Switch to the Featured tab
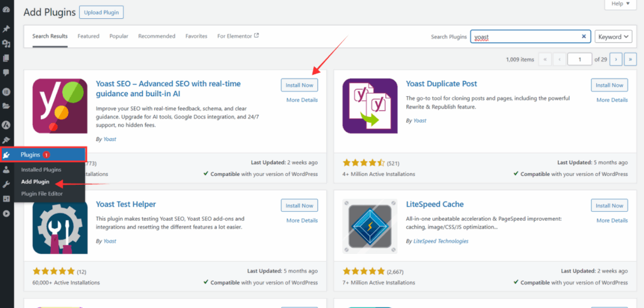Screen dimensions: 644x308 click(x=88, y=36)
